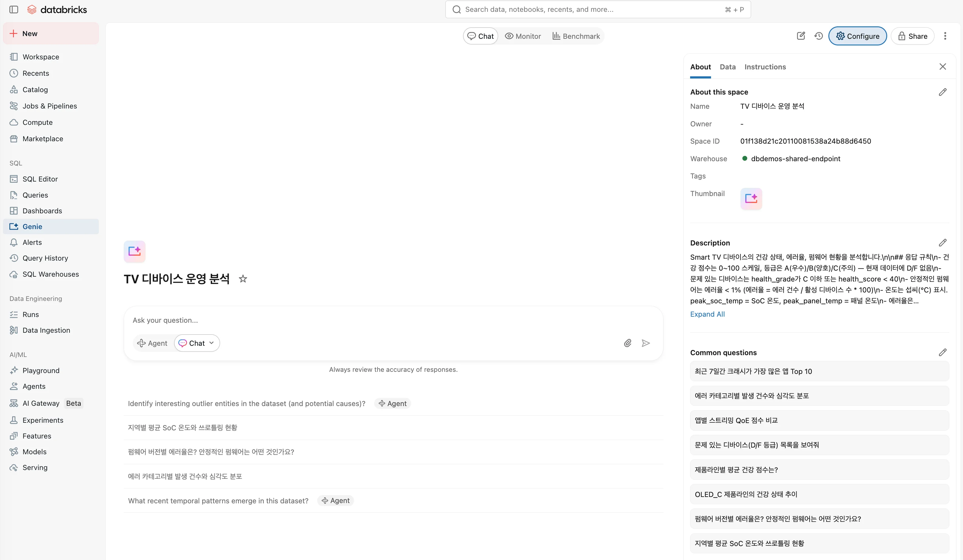Click the New button
This screenshot has width=963, height=560.
(51, 34)
